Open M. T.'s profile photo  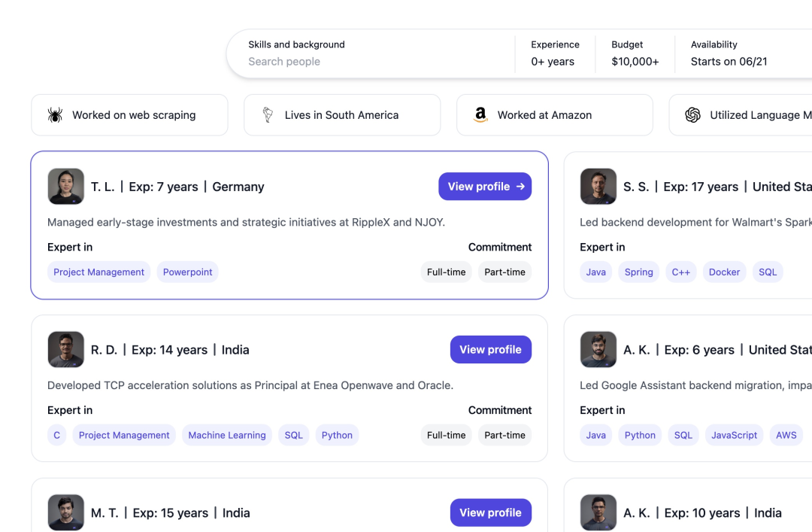[x=65, y=512]
